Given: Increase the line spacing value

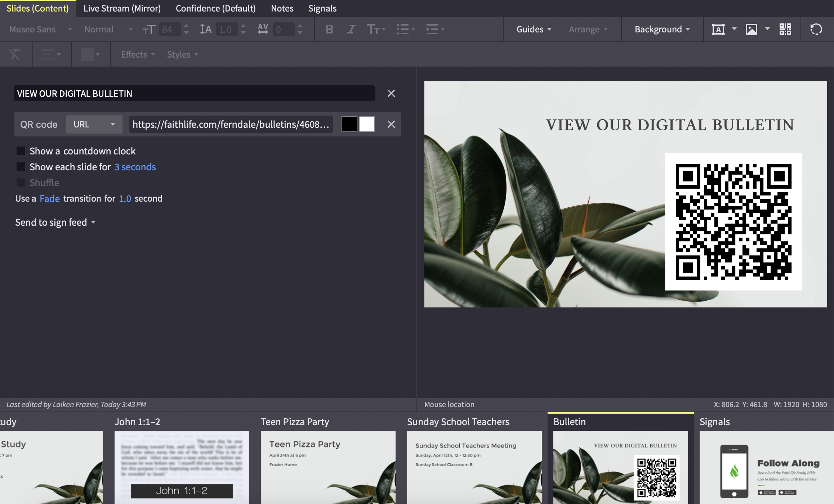Looking at the screenshot, I should 243,26.
